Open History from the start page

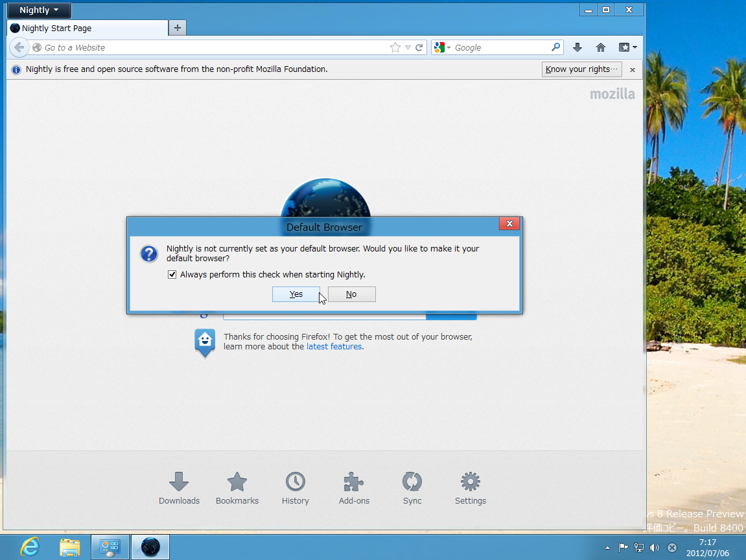pos(296,488)
